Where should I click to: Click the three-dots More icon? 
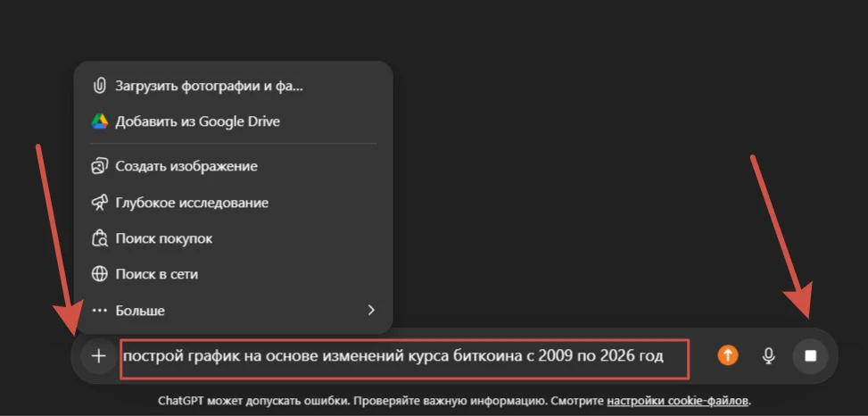(99, 310)
